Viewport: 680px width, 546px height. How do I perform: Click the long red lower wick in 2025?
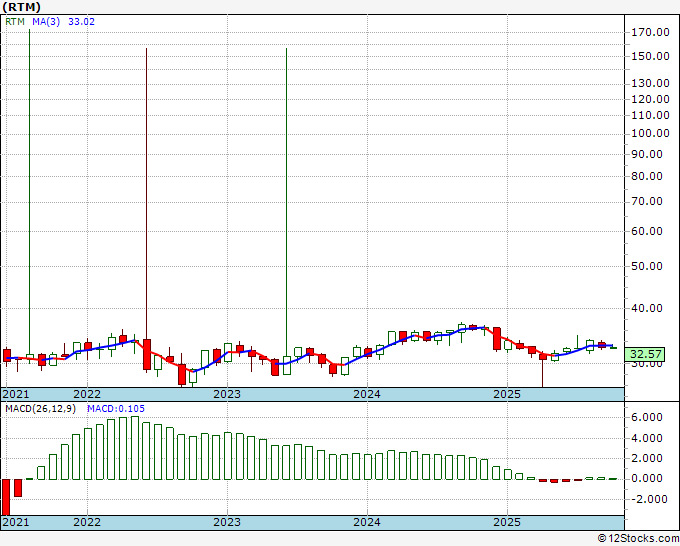click(543, 373)
